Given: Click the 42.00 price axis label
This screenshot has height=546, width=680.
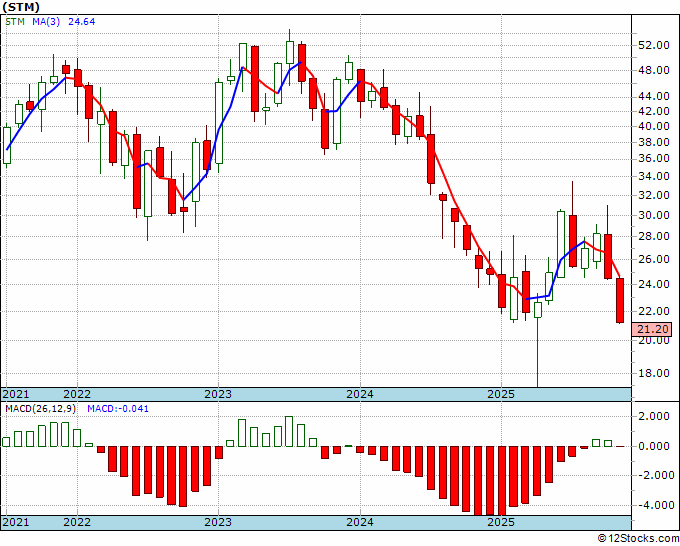Looking at the screenshot, I should tap(654, 111).
